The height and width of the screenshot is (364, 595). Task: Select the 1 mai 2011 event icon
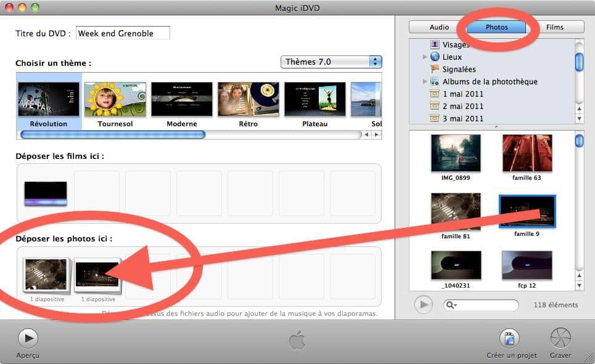[435, 94]
